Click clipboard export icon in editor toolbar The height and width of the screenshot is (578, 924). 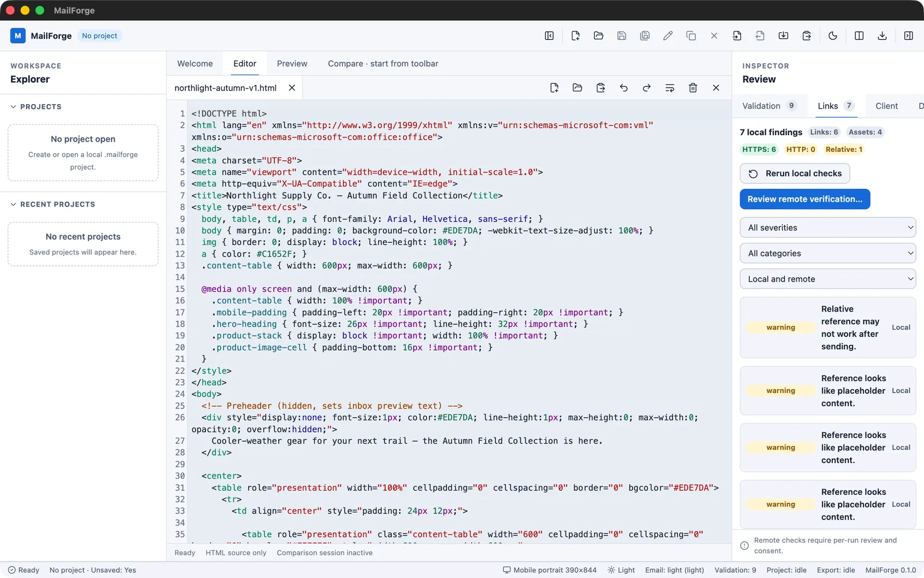pyautogui.click(x=601, y=88)
